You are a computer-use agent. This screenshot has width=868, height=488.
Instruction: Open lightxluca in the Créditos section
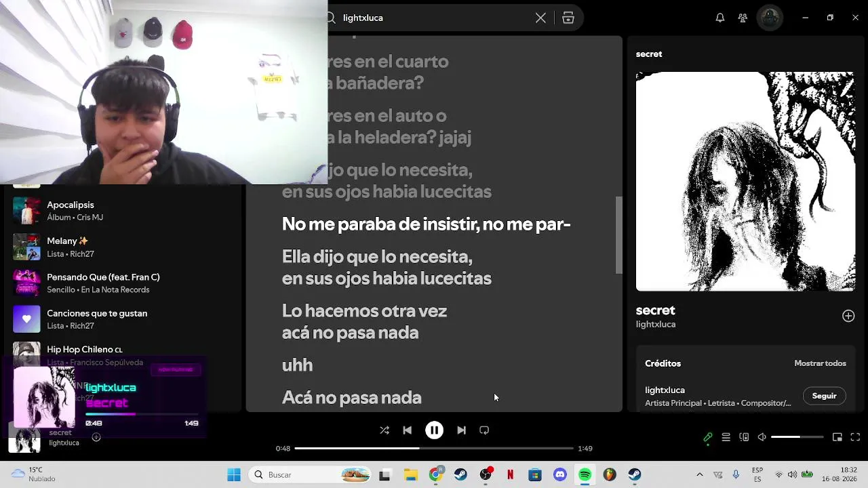click(x=665, y=390)
